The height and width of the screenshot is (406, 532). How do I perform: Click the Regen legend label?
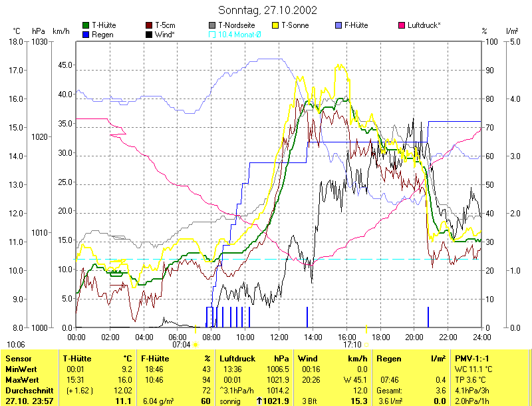[102, 35]
